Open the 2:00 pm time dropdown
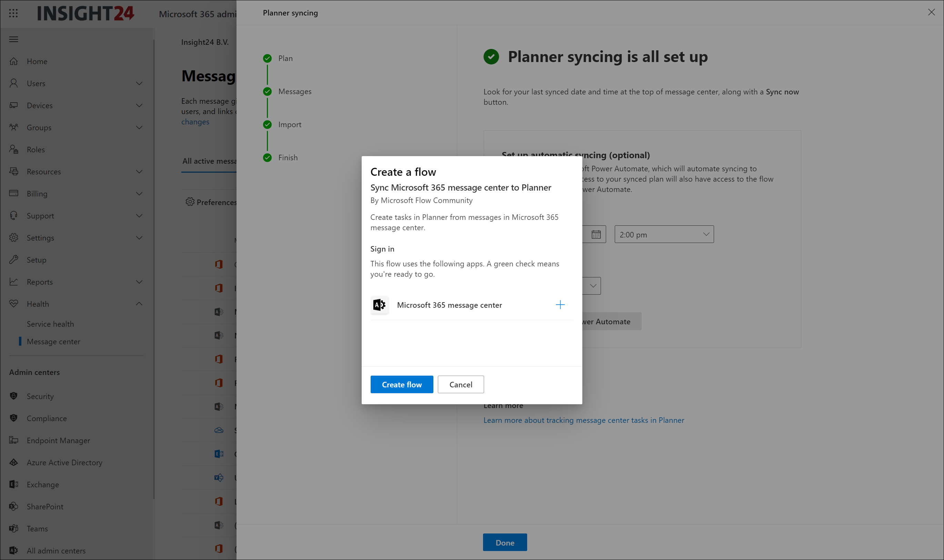This screenshot has height=560, width=944. (664, 234)
